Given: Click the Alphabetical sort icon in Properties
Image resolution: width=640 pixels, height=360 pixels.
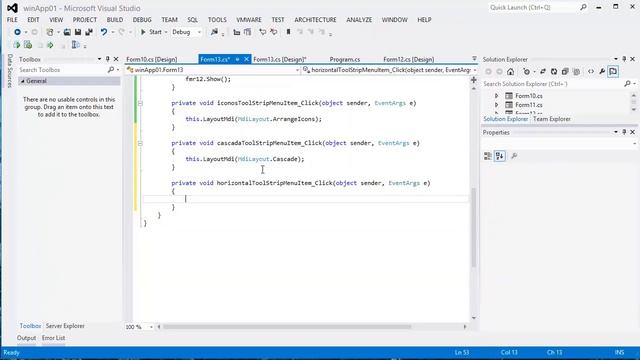Looking at the screenshot, I should [x=500, y=156].
